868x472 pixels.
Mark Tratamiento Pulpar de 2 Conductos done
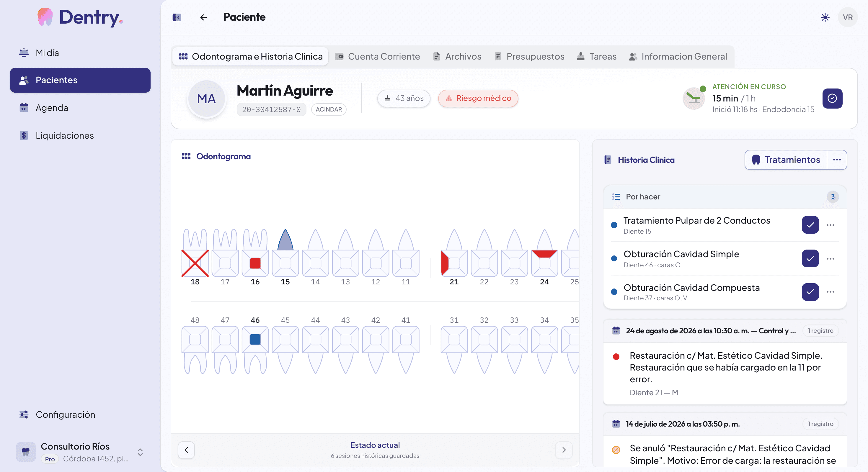point(810,225)
